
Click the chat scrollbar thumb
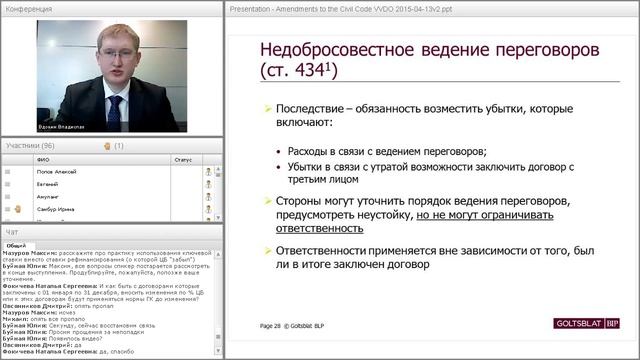tap(218, 337)
